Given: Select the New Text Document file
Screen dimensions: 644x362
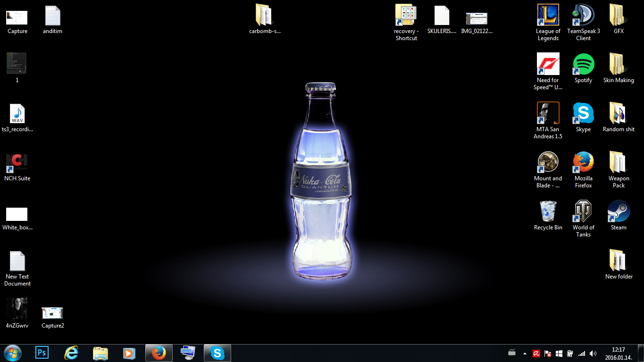Looking at the screenshot, I should tap(17, 268).
